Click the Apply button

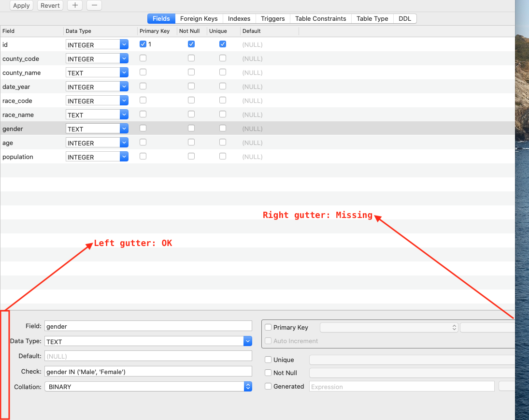(x=21, y=5)
